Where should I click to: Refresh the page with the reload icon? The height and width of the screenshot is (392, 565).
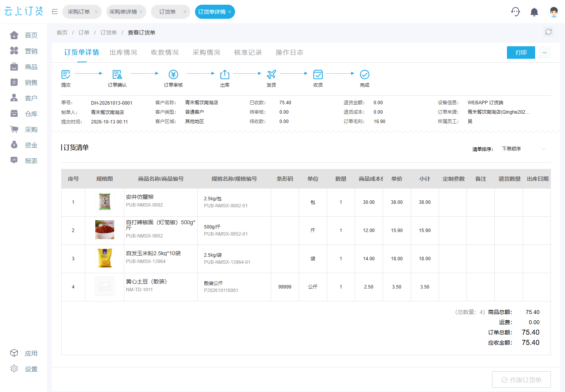click(x=549, y=32)
